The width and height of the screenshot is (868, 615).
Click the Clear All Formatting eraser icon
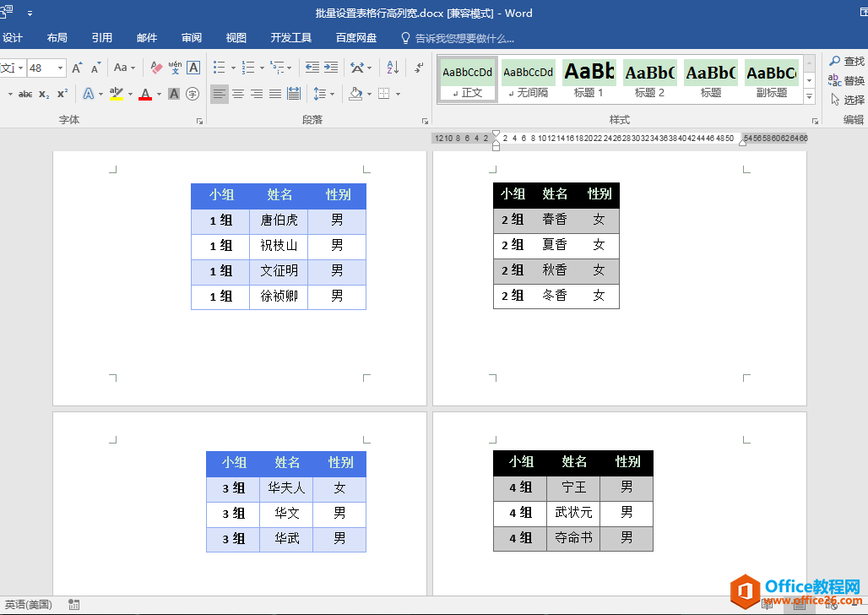tap(157, 68)
